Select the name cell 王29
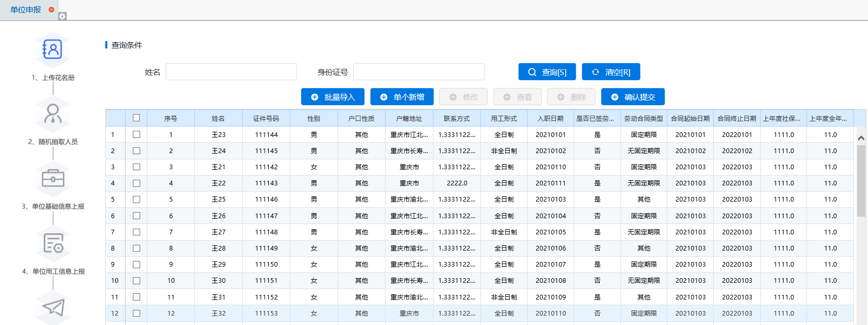 coord(218,264)
